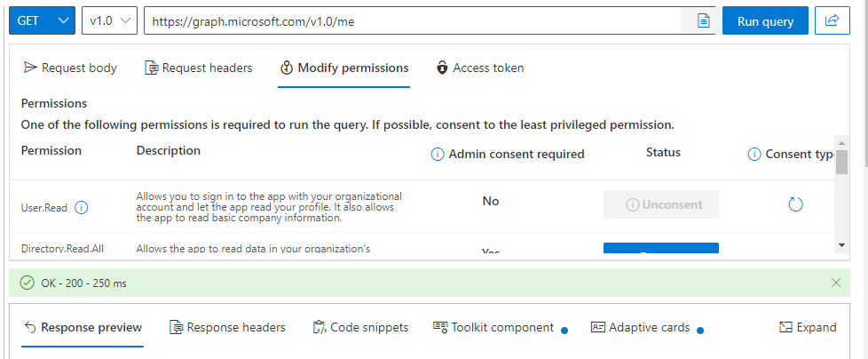The image size is (868, 359).
Task: Open the GET method dropdown
Action: click(x=42, y=20)
